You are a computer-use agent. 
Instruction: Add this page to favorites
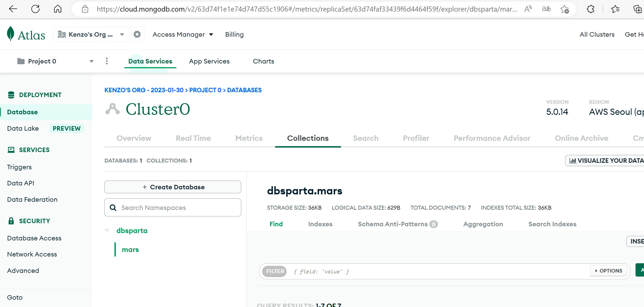565,9
